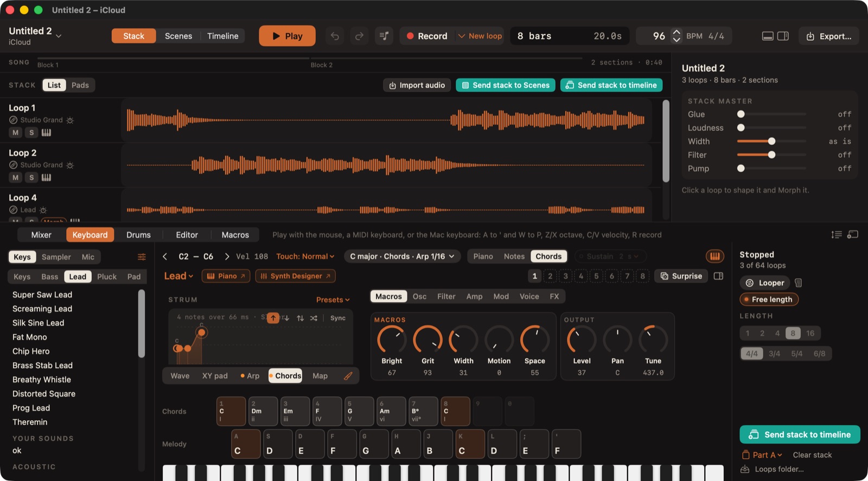This screenshot has width=868, height=481.
Task: Toggle strum Sync
Action: [338, 318]
